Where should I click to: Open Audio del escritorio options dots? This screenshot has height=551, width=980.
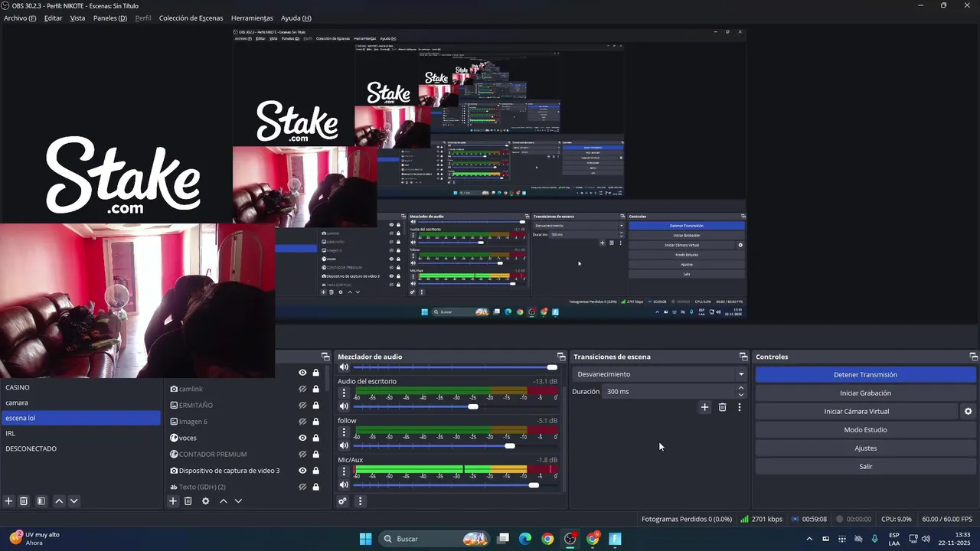[x=344, y=393]
